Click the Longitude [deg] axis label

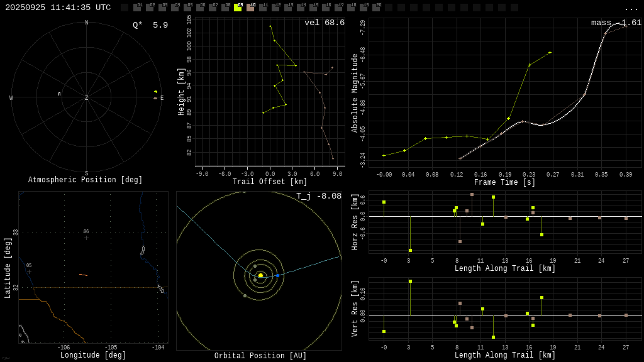click(93, 355)
